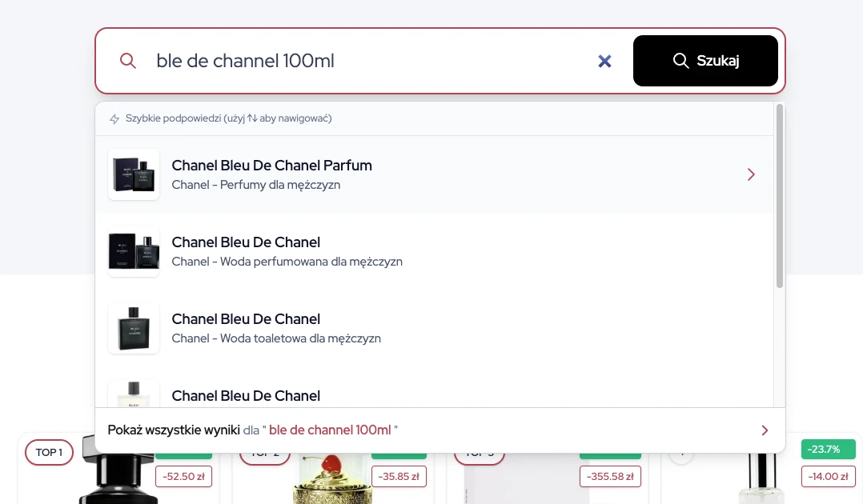Image resolution: width=863 pixels, height=504 pixels.
Task: Click the arrow beside show all results
Action: pyautogui.click(x=765, y=430)
